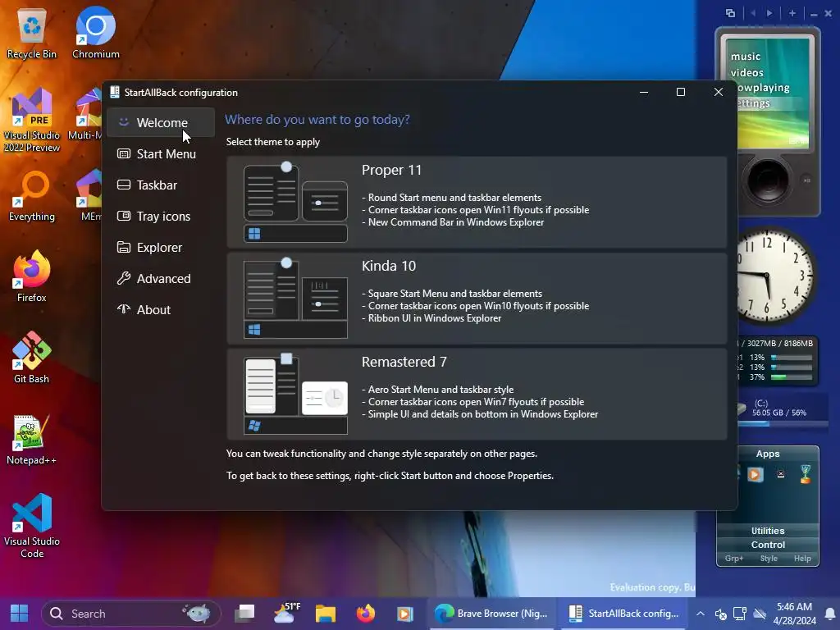
Task: Launch Git Bash desktop shortcut
Action: tap(32, 358)
